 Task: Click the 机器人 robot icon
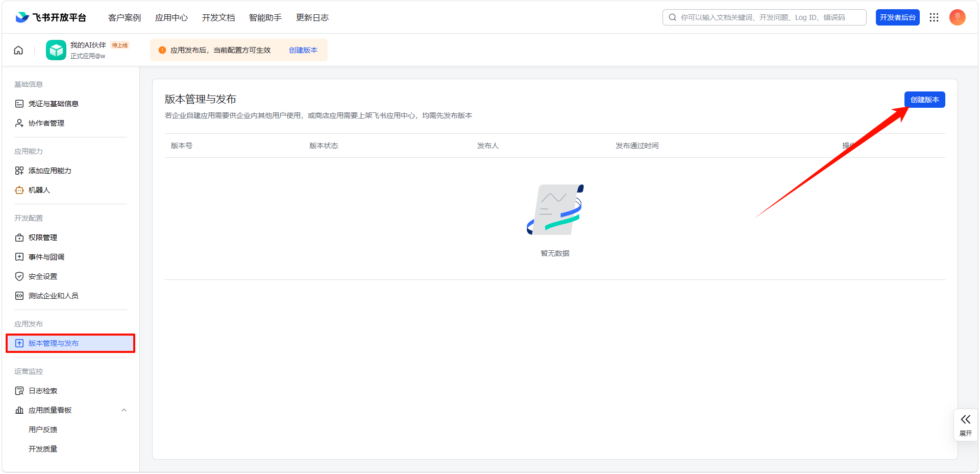tap(19, 190)
